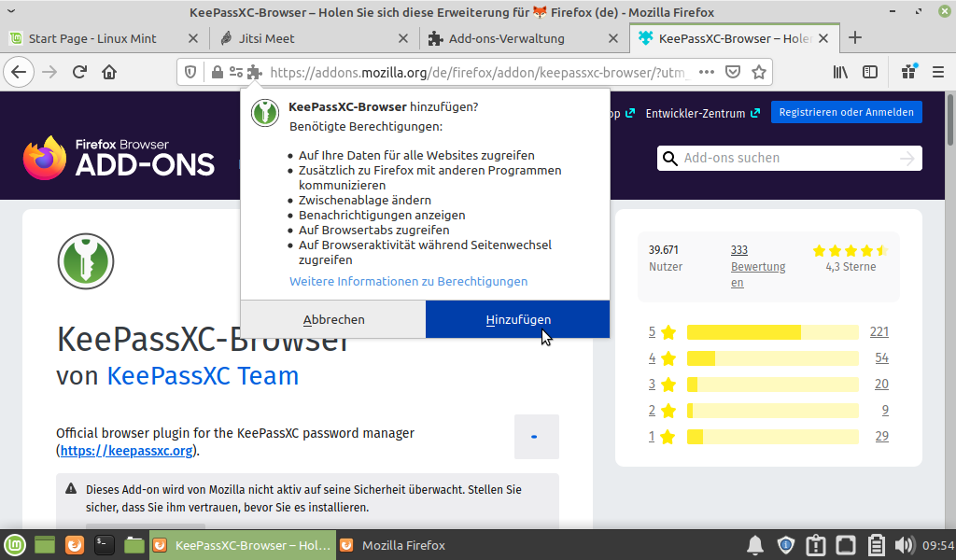Click the Firefox Browser ADD-ONS logo
The image size is (956, 560).
(119, 158)
